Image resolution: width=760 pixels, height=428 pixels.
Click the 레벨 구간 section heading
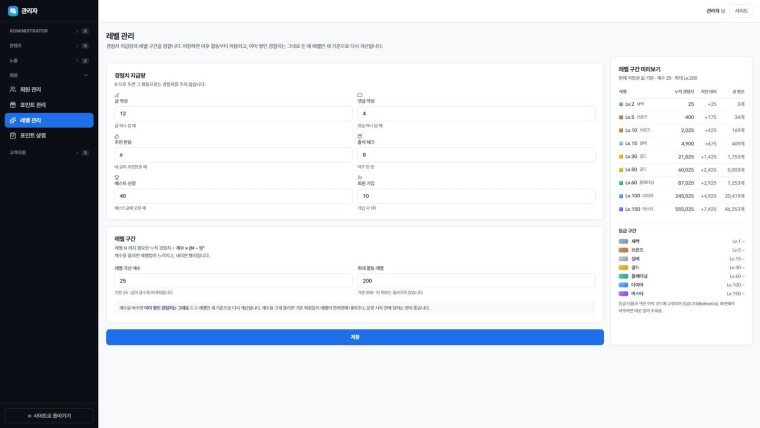(x=125, y=239)
